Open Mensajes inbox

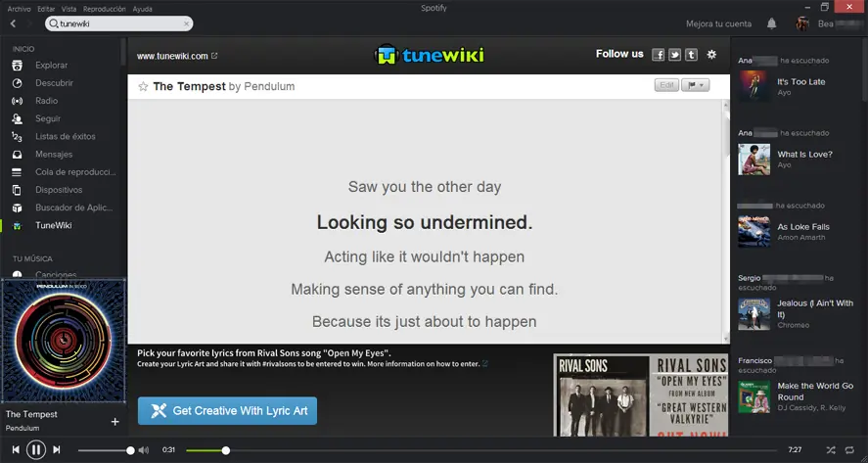(54, 154)
